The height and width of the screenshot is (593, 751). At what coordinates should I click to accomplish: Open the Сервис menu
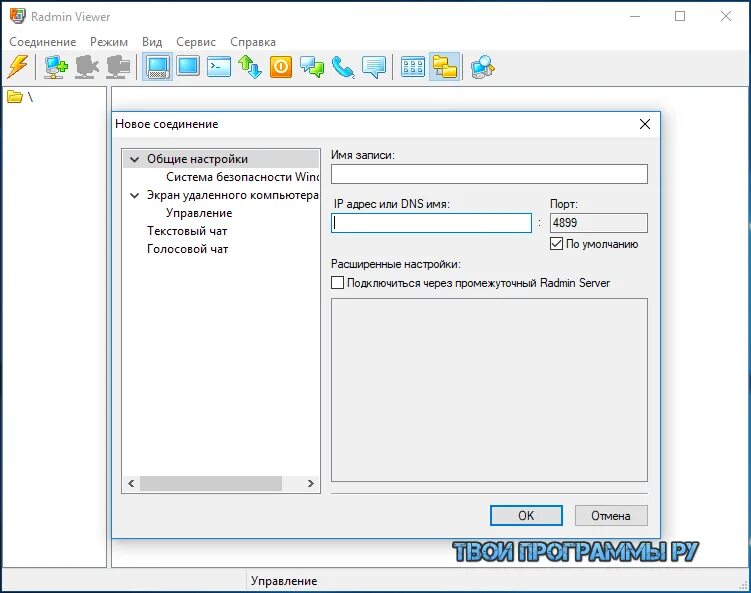tap(196, 42)
